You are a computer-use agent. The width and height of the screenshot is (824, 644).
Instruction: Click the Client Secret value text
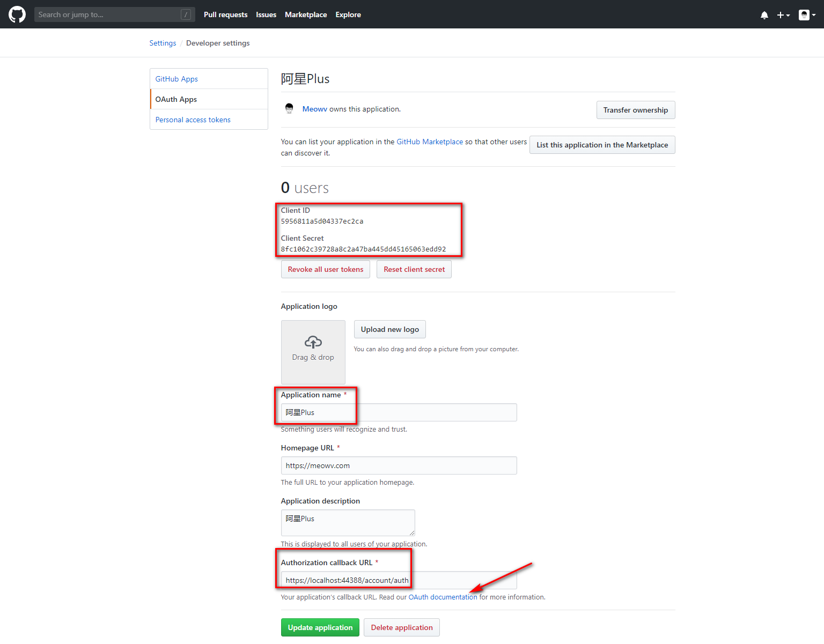363,249
